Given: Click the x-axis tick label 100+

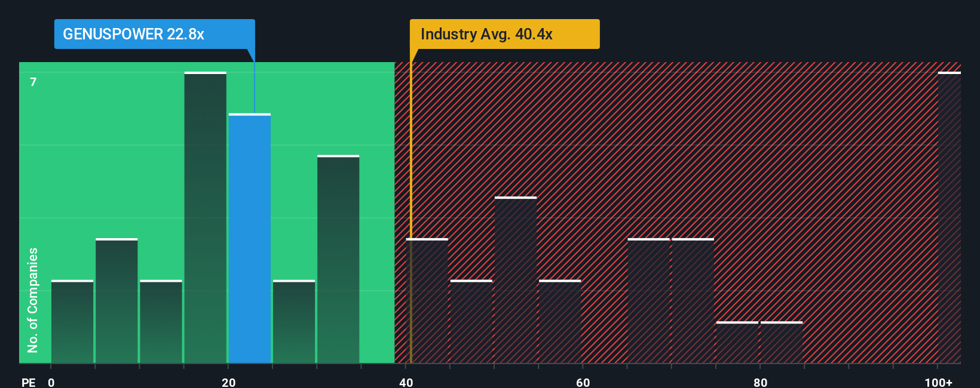Looking at the screenshot, I should pyautogui.click(x=939, y=383).
